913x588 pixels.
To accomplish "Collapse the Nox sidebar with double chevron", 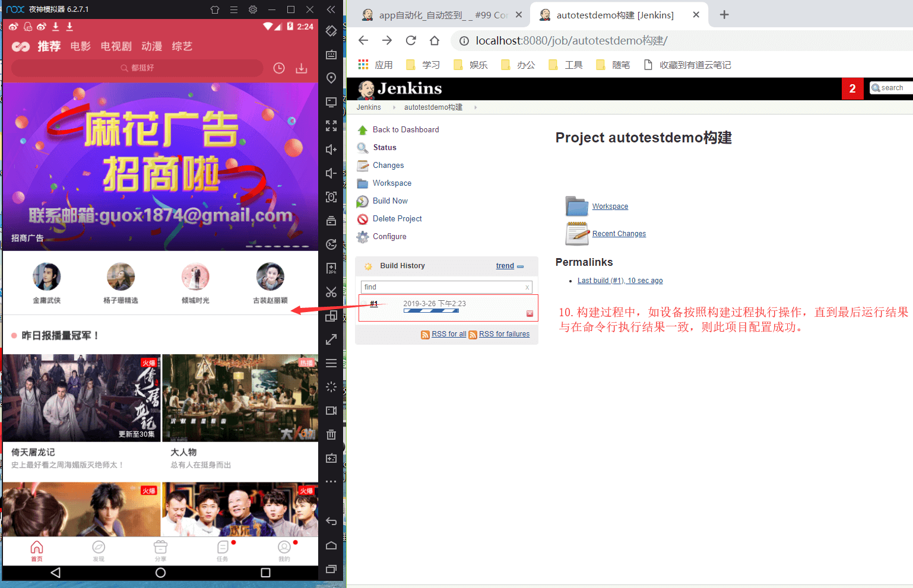I will (x=331, y=9).
